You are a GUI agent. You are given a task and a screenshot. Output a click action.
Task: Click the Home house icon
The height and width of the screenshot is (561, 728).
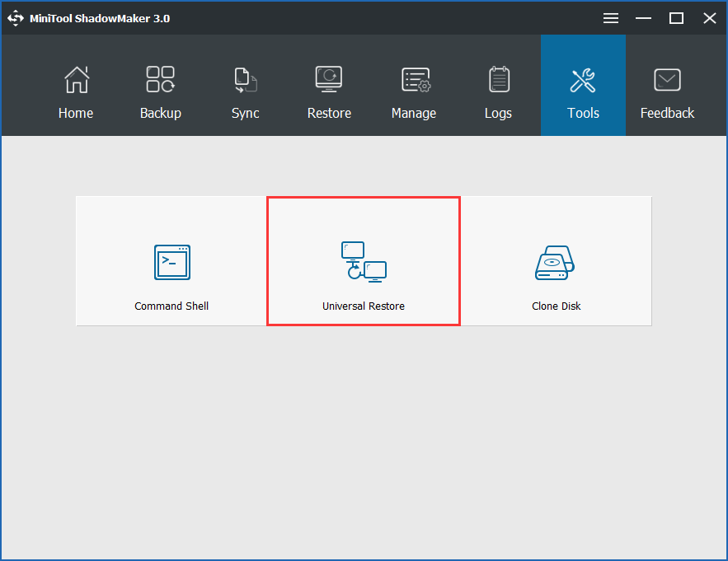coord(76,80)
